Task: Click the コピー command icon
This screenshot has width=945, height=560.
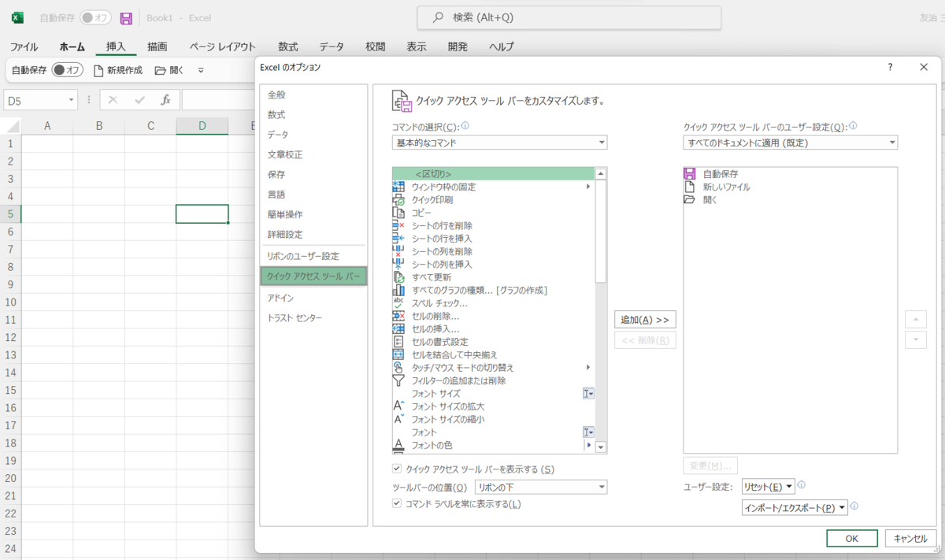Action: (x=398, y=213)
